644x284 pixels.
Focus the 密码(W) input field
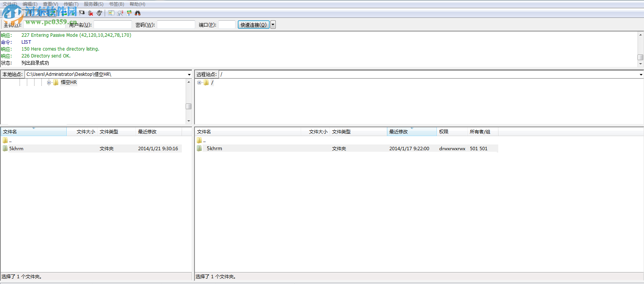pyautogui.click(x=176, y=25)
